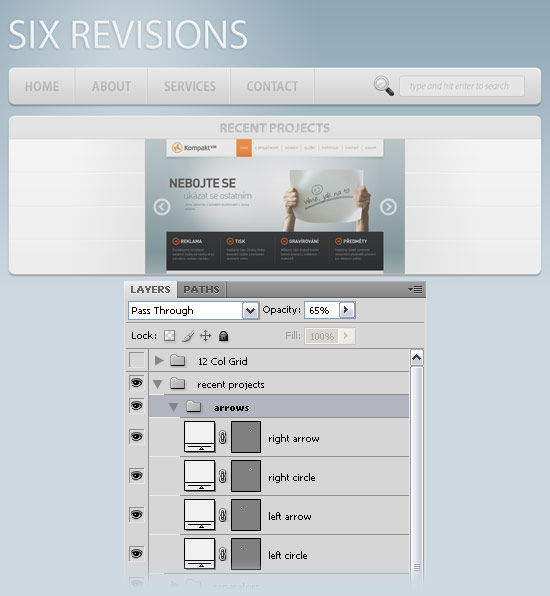Viewport: 550px width, 596px height.
Task: Click REKLAMA item in preview image
Action: [x=187, y=241]
